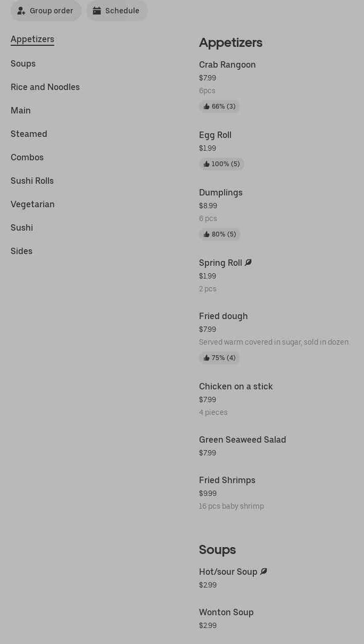Jump to the Soups menu category
The width and height of the screenshot is (364, 644).
pyautogui.click(x=23, y=63)
